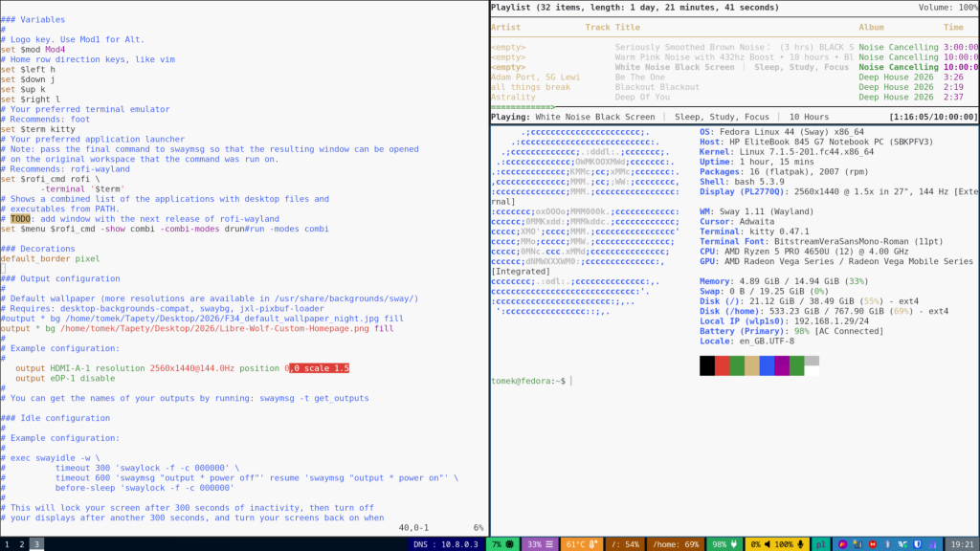The width and height of the screenshot is (980, 551).
Task: Click the purple tray icon beside Bitwarden
Action: tap(932, 544)
